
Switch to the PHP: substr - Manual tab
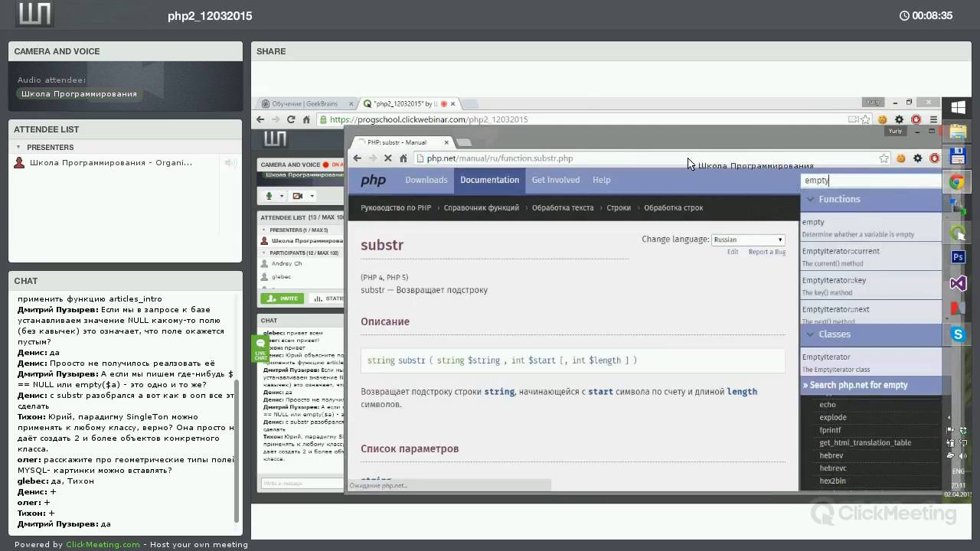tap(402, 142)
